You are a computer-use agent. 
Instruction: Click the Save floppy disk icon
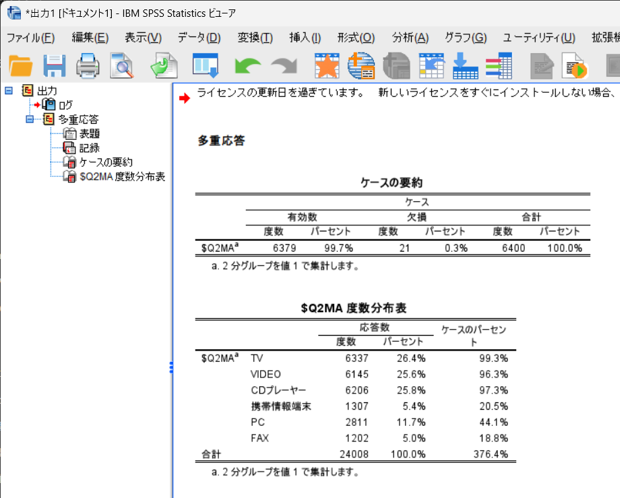[54, 67]
